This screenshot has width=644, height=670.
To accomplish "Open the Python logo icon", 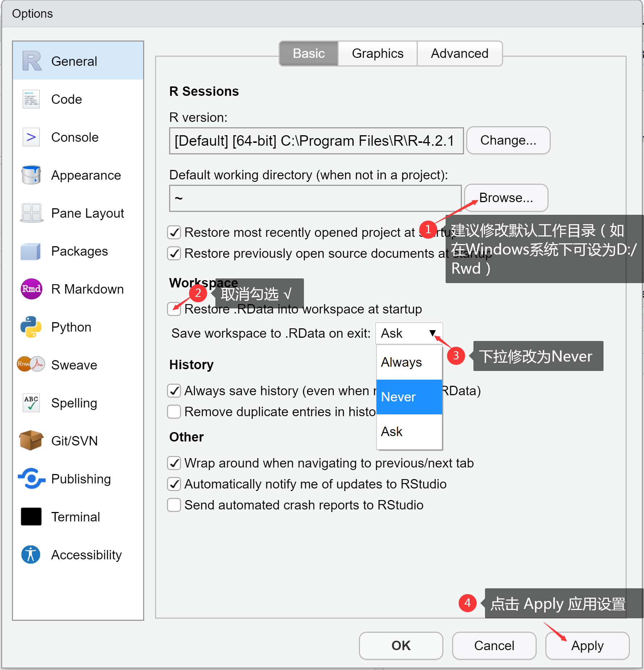I will (x=31, y=327).
